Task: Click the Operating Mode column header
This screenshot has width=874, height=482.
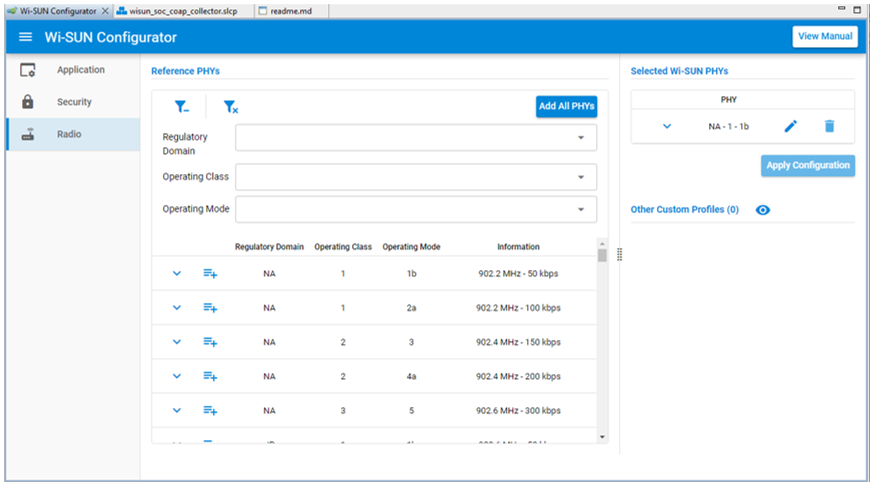Action: point(411,247)
